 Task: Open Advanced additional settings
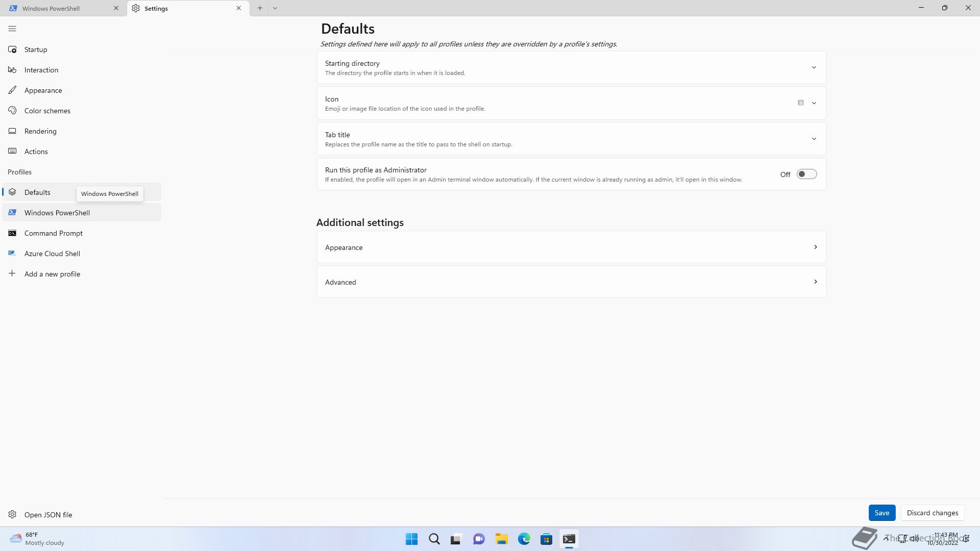[x=571, y=282]
